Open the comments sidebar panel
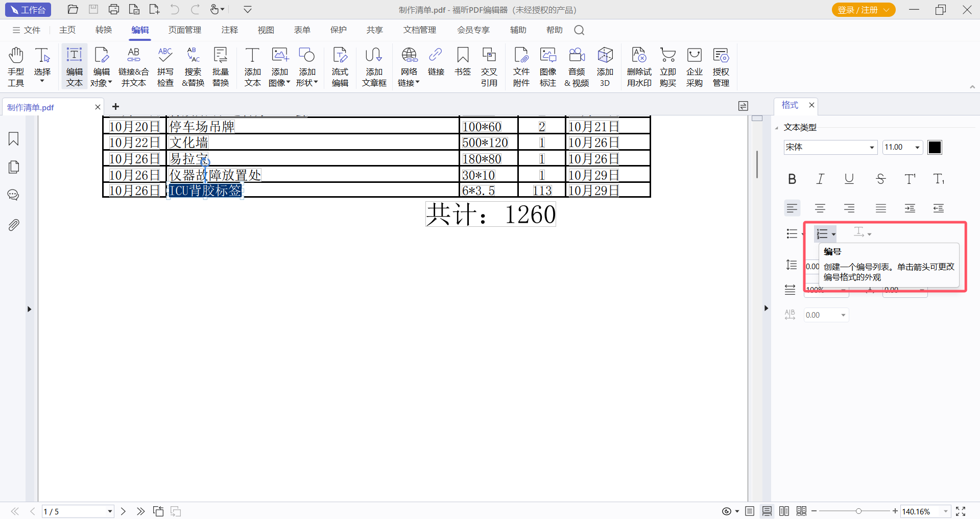Viewport: 980px width, 519px height. pyautogui.click(x=14, y=195)
